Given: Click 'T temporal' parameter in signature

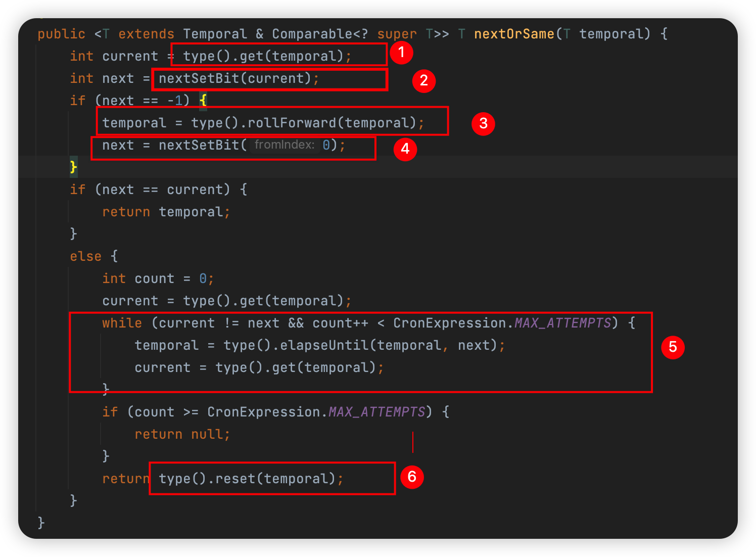Looking at the screenshot, I should (x=607, y=34).
